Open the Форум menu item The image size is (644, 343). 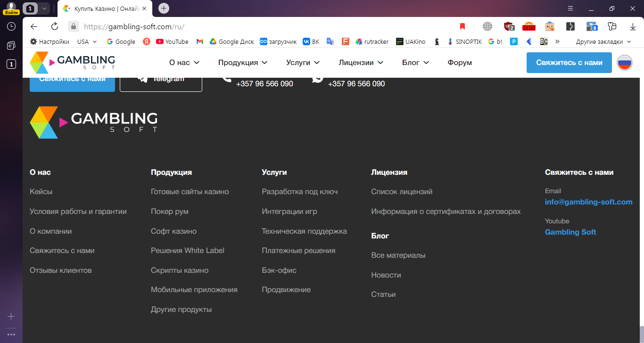[x=460, y=63]
